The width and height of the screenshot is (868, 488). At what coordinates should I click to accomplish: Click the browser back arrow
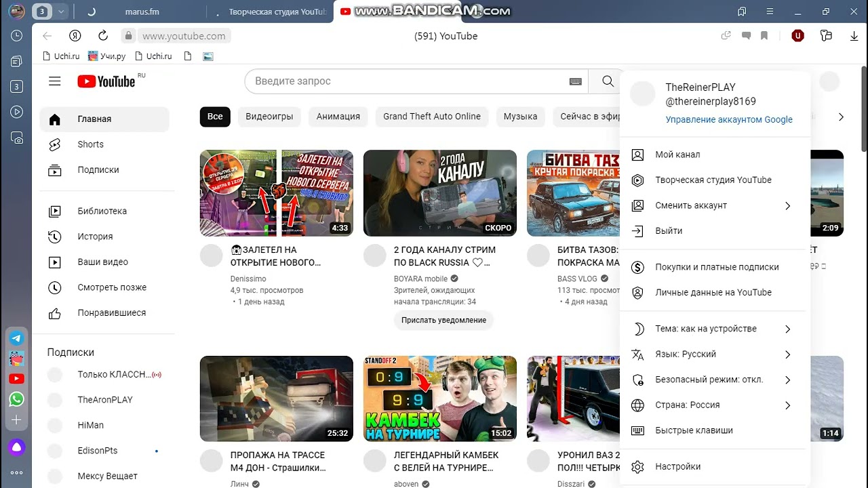coord(47,36)
